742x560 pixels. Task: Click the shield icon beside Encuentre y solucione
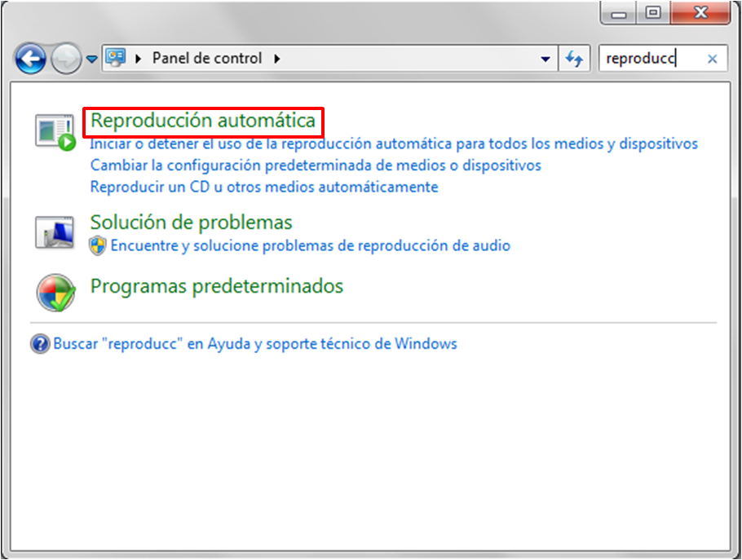click(98, 245)
